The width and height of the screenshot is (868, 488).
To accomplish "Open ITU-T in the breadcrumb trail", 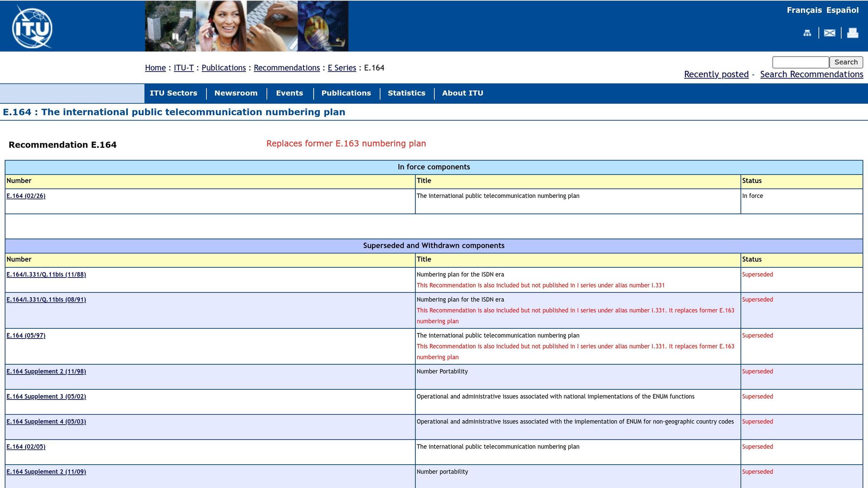I will [x=184, y=68].
